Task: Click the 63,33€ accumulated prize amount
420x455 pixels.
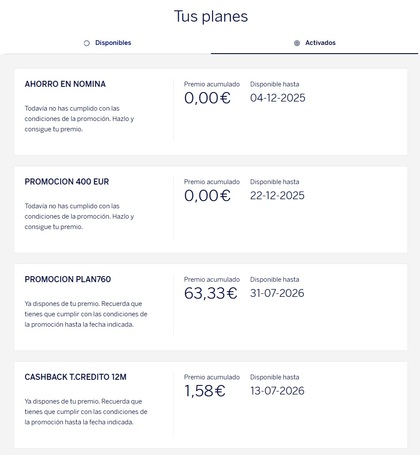Action: coord(210,293)
